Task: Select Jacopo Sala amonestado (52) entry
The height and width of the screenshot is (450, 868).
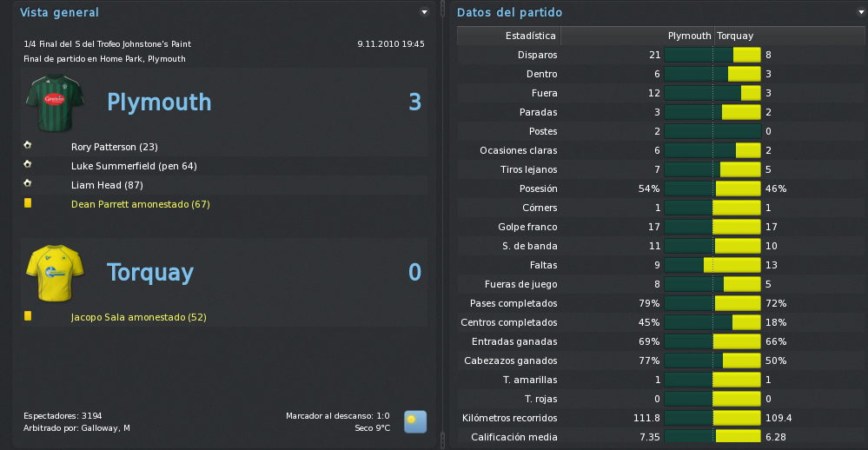Action: (138, 317)
